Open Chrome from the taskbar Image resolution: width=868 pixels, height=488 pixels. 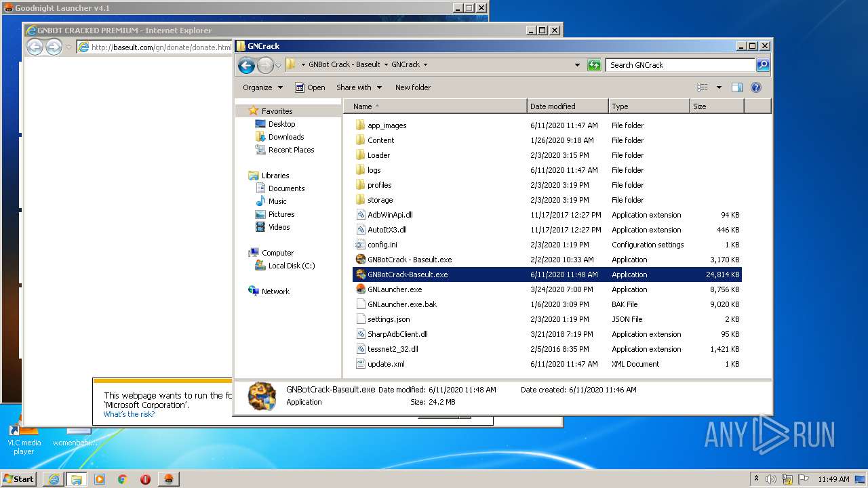(x=123, y=479)
